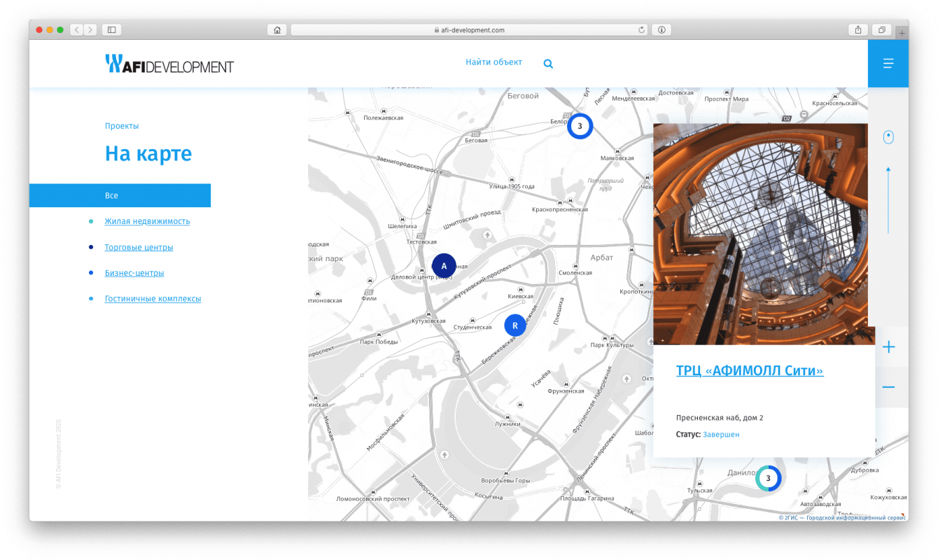Show all tabs overview in Safari
This screenshot has width=938, height=560.
(x=881, y=30)
